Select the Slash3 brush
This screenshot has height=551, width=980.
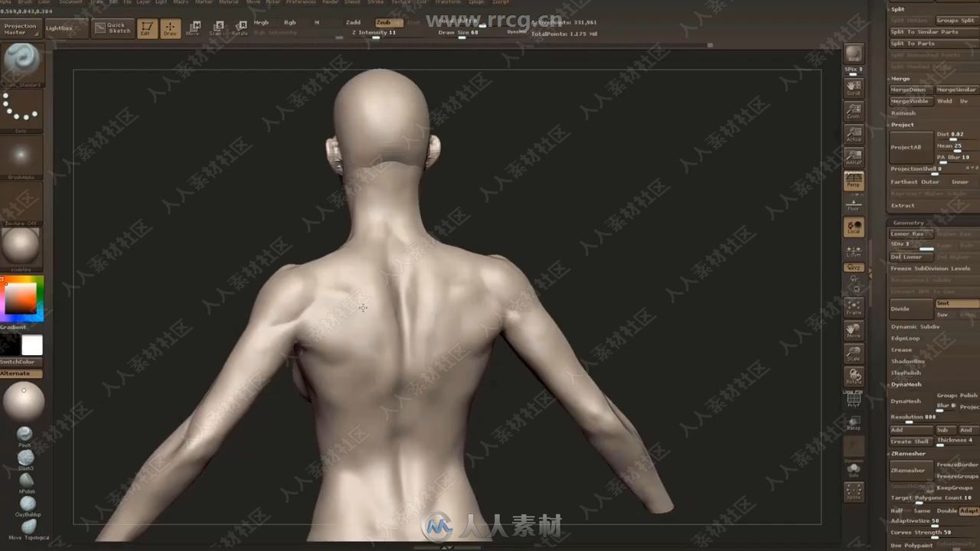tap(26, 458)
